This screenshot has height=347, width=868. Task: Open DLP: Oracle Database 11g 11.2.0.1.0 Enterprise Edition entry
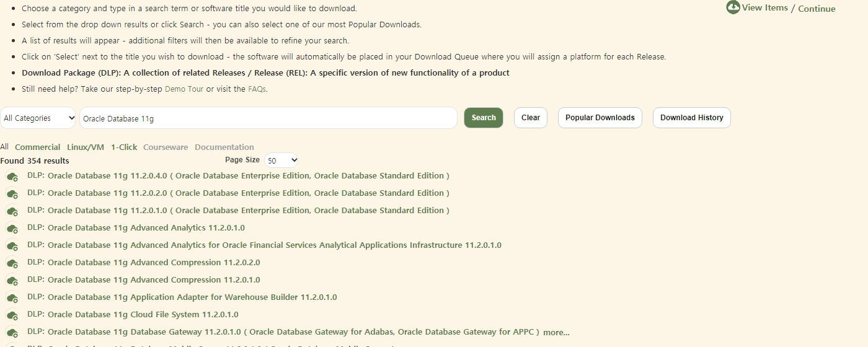click(238, 210)
